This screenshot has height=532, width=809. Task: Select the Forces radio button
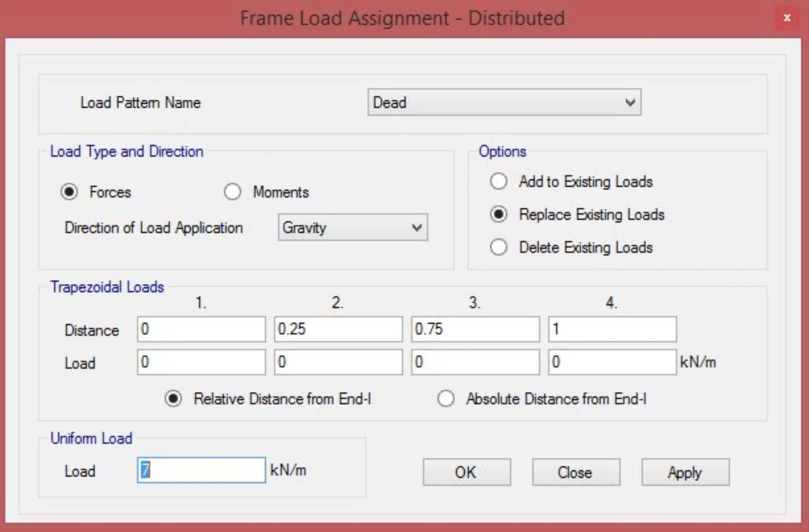pos(69,192)
